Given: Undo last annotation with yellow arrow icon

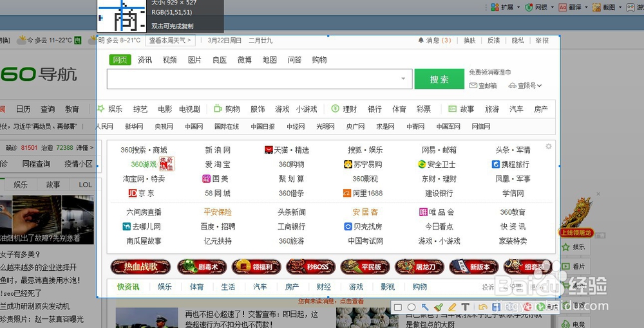Looking at the screenshot, I should coord(483,307).
